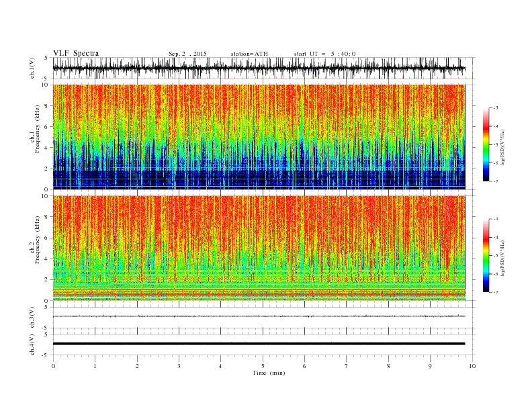Click the ch.1 spectrogram plot
Viewport: 532px width, 411px height.
click(x=259, y=137)
